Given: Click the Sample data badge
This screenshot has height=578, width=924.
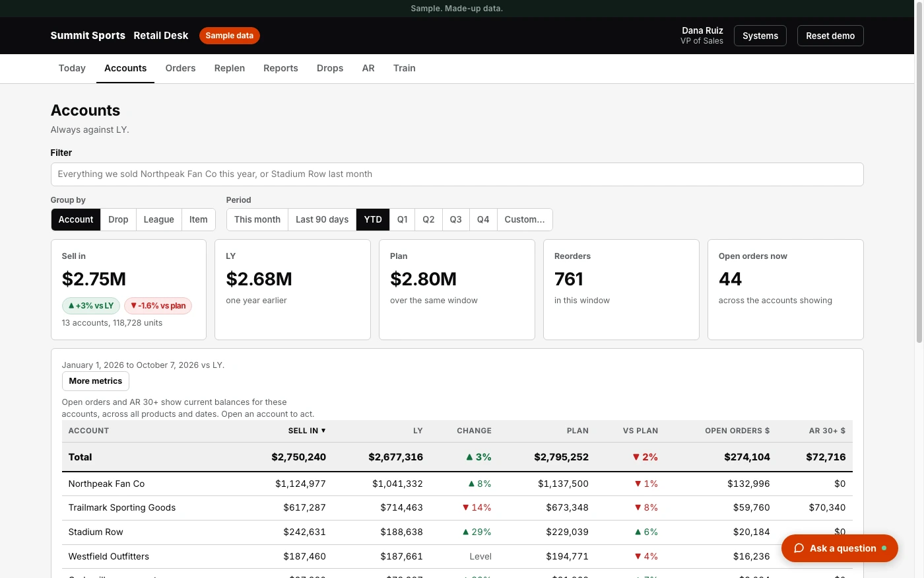Looking at the screenshot, I should click(230, 36).
